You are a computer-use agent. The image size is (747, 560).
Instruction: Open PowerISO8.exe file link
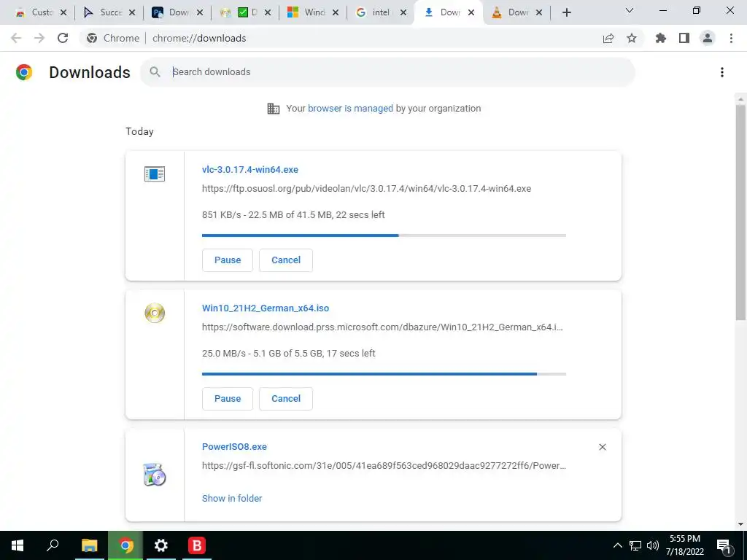coord(234,447)
